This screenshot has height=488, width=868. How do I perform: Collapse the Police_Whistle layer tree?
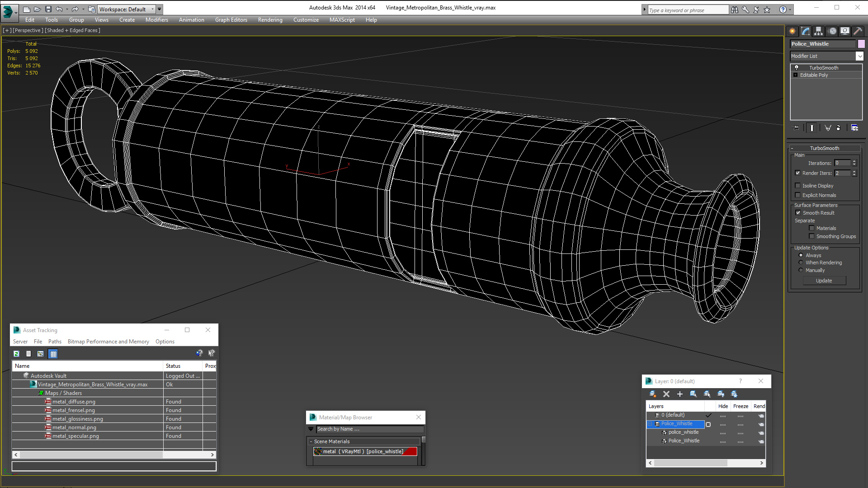coord(651,424)
